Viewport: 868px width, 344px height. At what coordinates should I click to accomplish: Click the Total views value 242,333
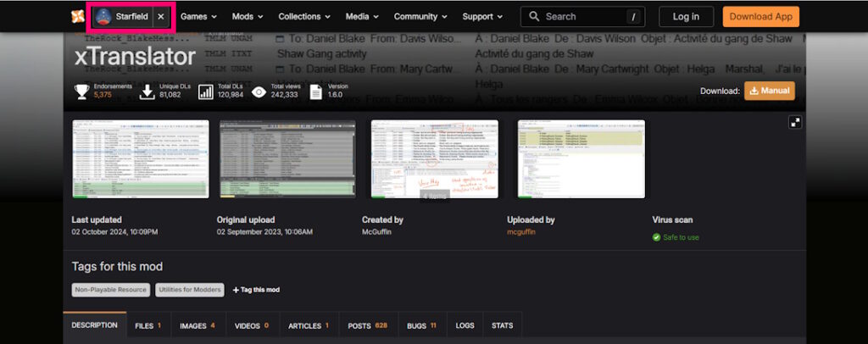point(285,95)
